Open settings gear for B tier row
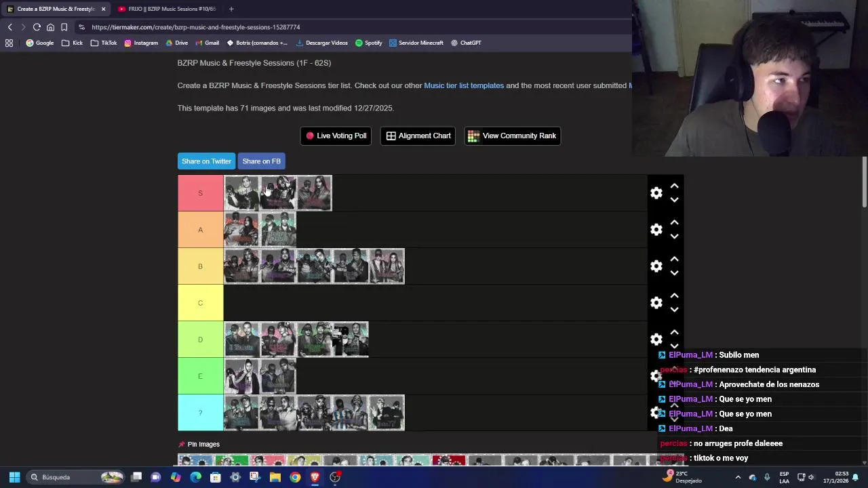This screenshot has height=488, width=868. click(x=656, y=266)
